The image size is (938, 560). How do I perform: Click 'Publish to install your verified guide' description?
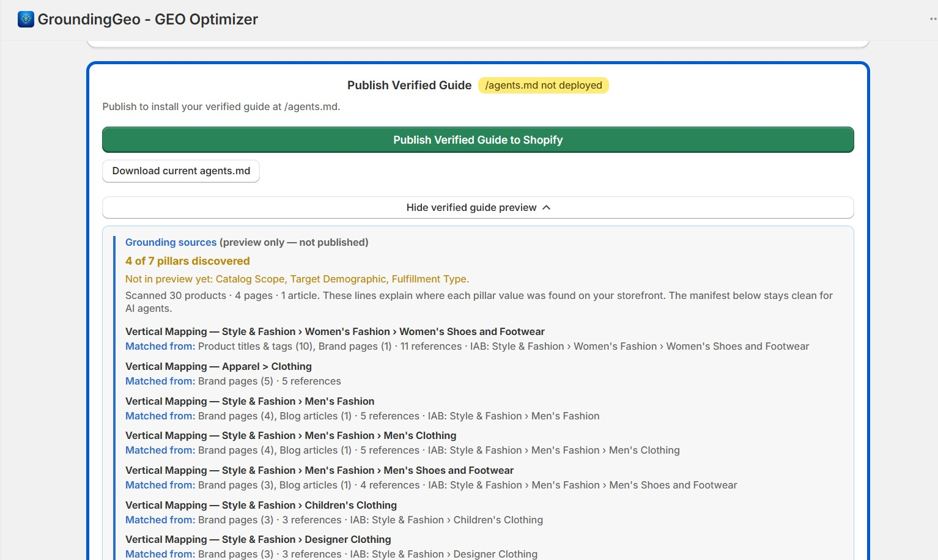tap(221, 107)
